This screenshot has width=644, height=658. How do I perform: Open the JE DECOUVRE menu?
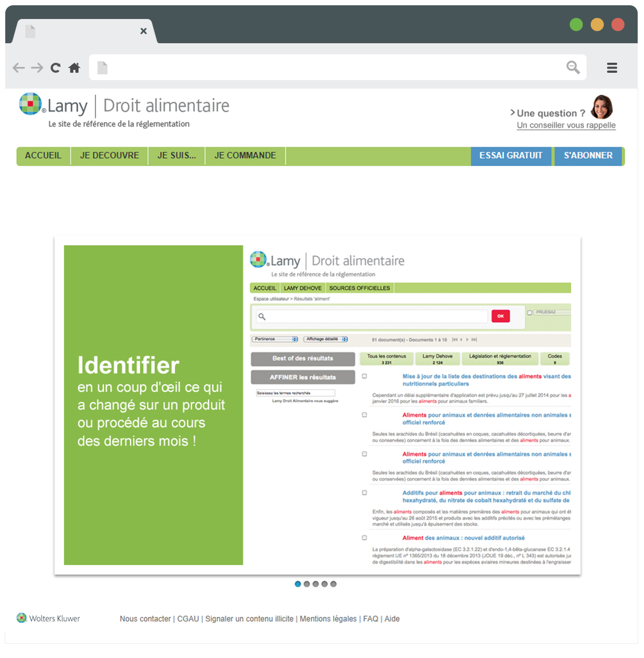click(x=110, y=156)
